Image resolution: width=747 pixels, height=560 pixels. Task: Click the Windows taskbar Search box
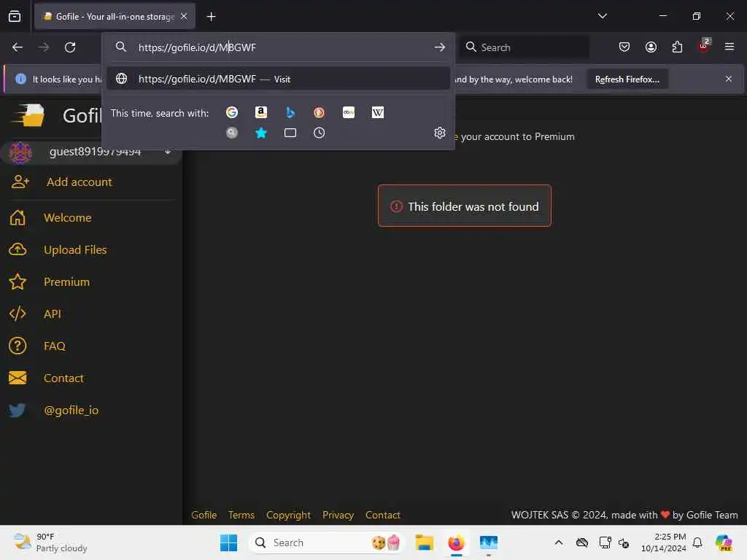tap(326, 542)
